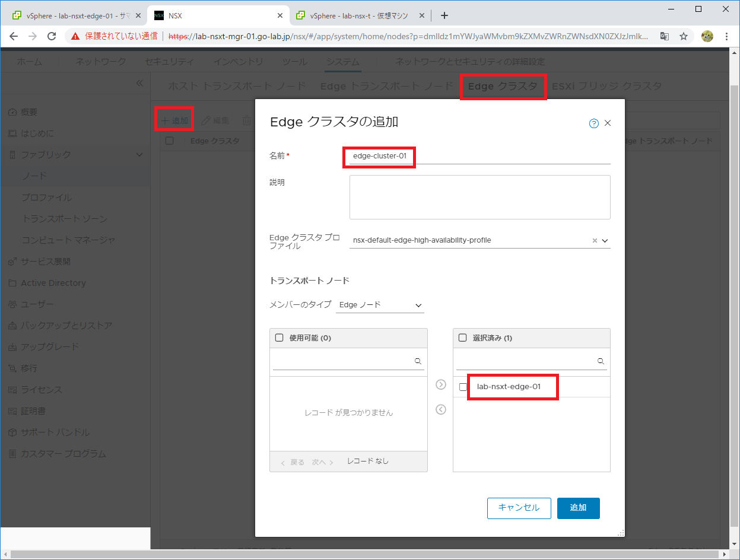Select プロファイル in the sidebar
Screen dimensions: 740x560
point(46,198)
